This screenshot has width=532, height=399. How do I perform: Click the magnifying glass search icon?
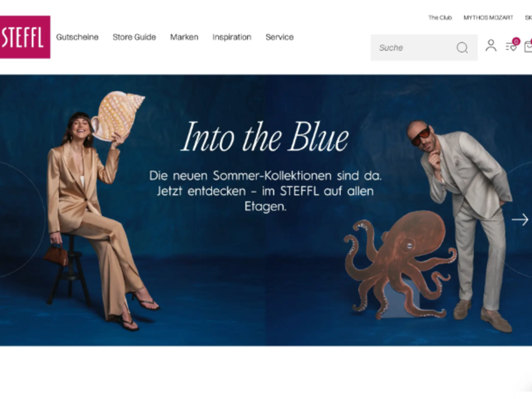462,48
